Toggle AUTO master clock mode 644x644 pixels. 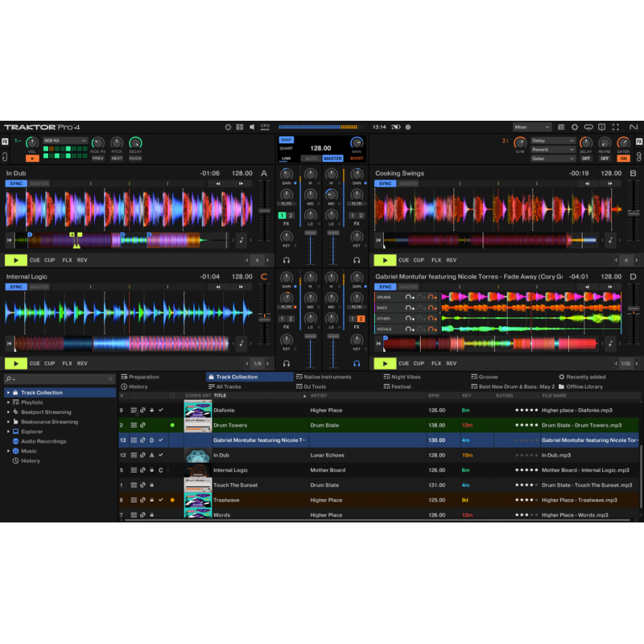pos(311,158)
